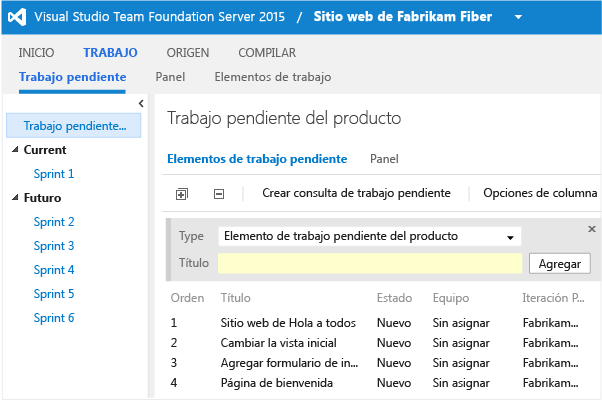
Task: Go to the INICIO hub
Action: point(36,53)
